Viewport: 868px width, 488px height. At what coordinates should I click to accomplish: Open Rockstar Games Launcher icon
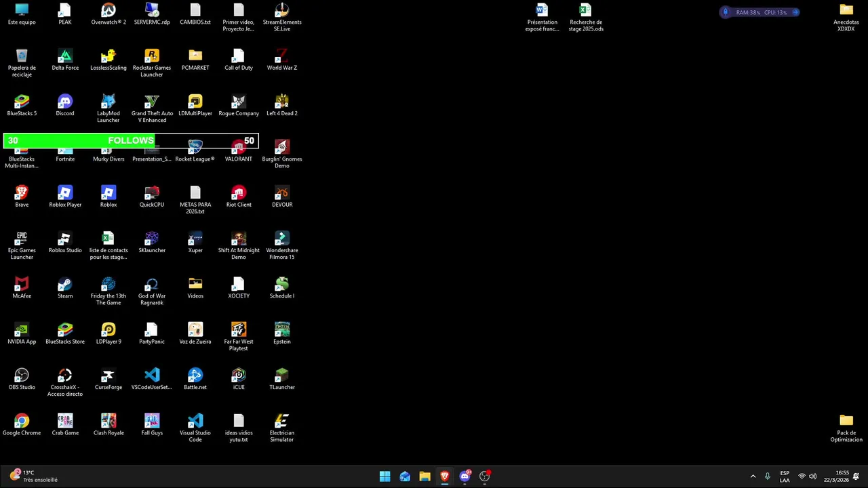tap(152, 63)
